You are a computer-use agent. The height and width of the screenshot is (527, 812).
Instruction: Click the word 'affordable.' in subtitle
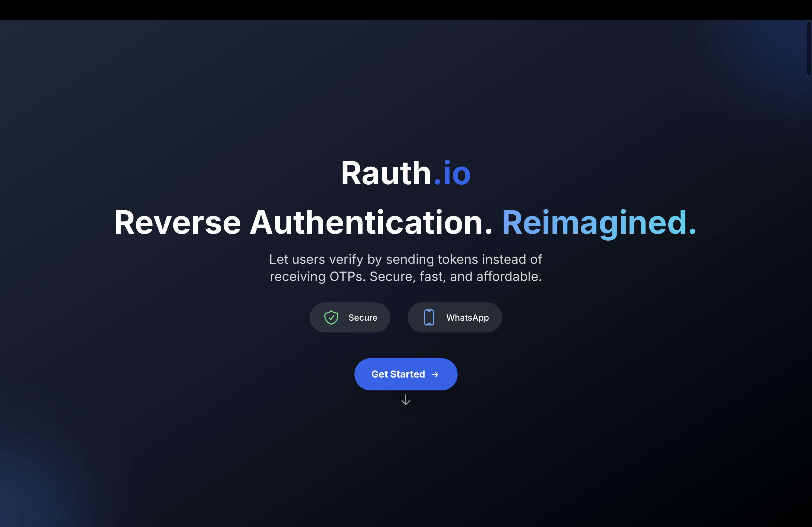click(509, 276)
